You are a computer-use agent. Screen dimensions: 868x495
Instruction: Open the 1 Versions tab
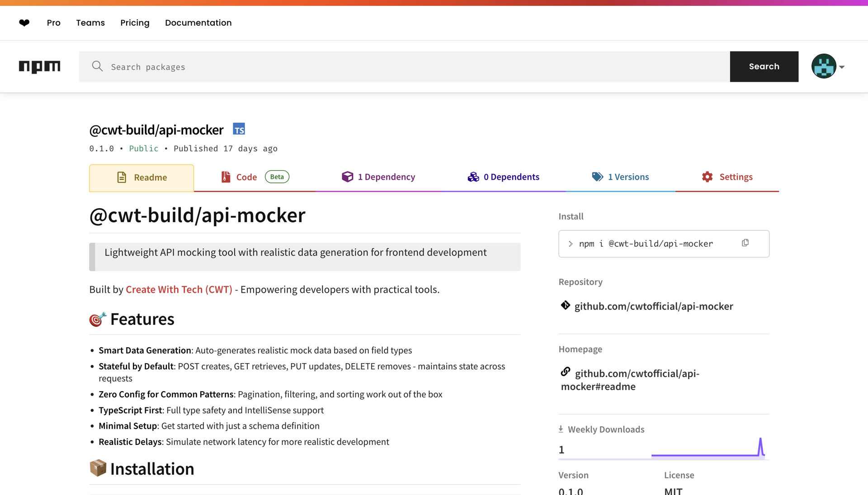[620, 177]
